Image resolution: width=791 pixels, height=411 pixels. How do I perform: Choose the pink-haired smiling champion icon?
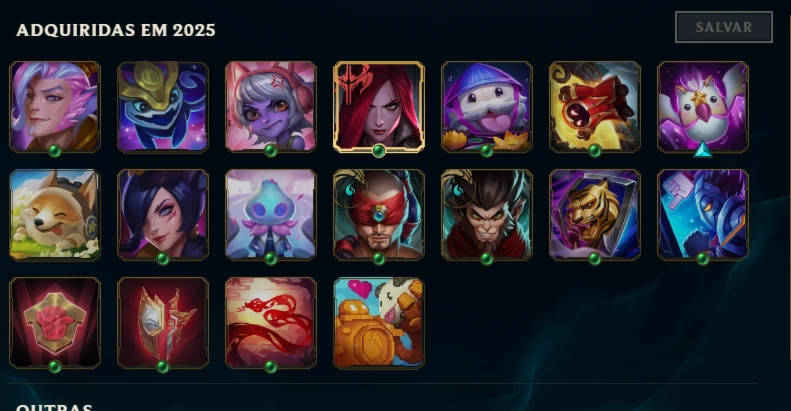(x=55, y=107)
